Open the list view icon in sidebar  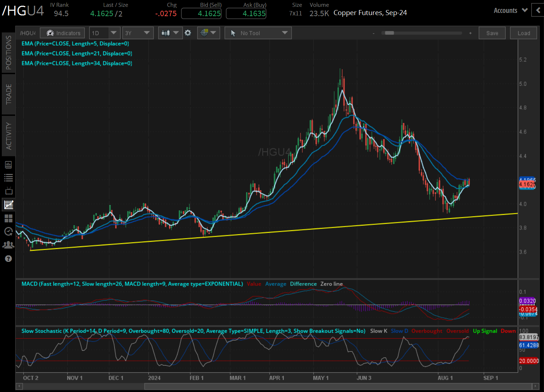(x=9, y=178)
